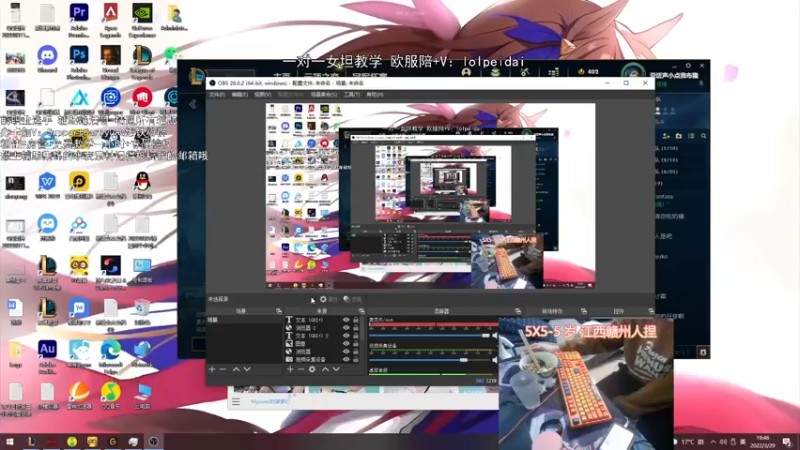Viewport: 800px width, 450px height.
Task: Open GeForce Experience desktop icon
Action: click(x=142, y=18)
